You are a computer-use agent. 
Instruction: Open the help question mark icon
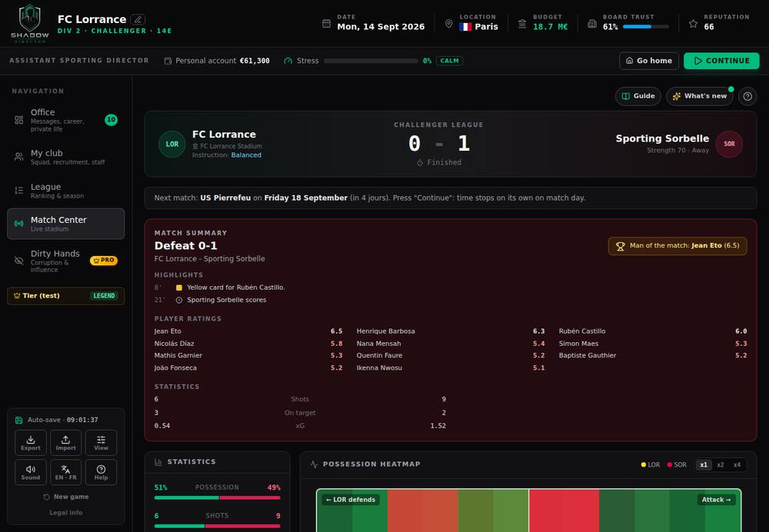pos(747,96)
